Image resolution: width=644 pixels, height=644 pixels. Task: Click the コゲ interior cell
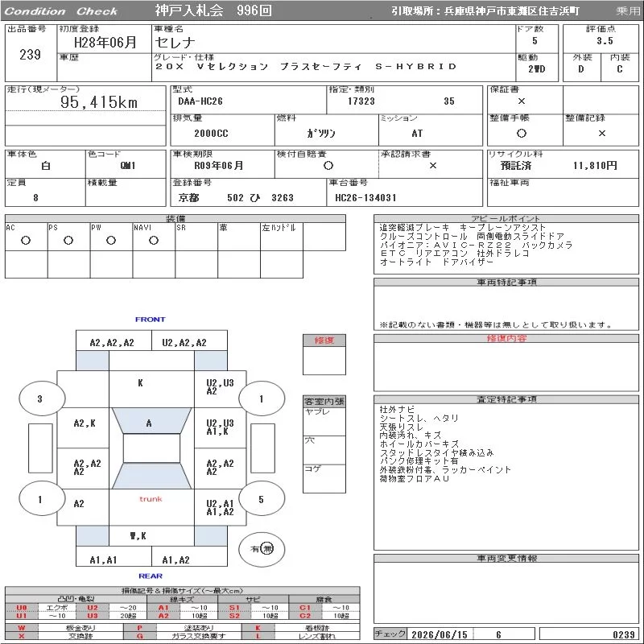click(x=324, y=478)
